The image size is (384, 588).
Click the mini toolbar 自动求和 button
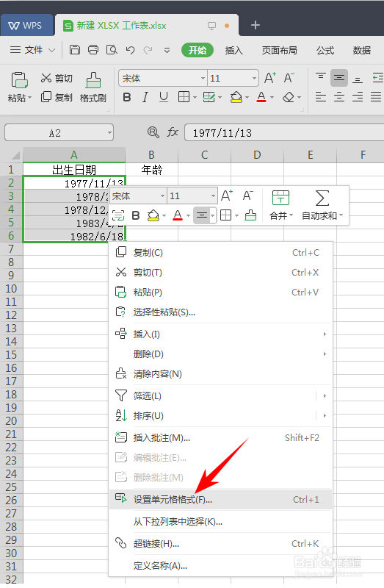click(x=322, y=205)
